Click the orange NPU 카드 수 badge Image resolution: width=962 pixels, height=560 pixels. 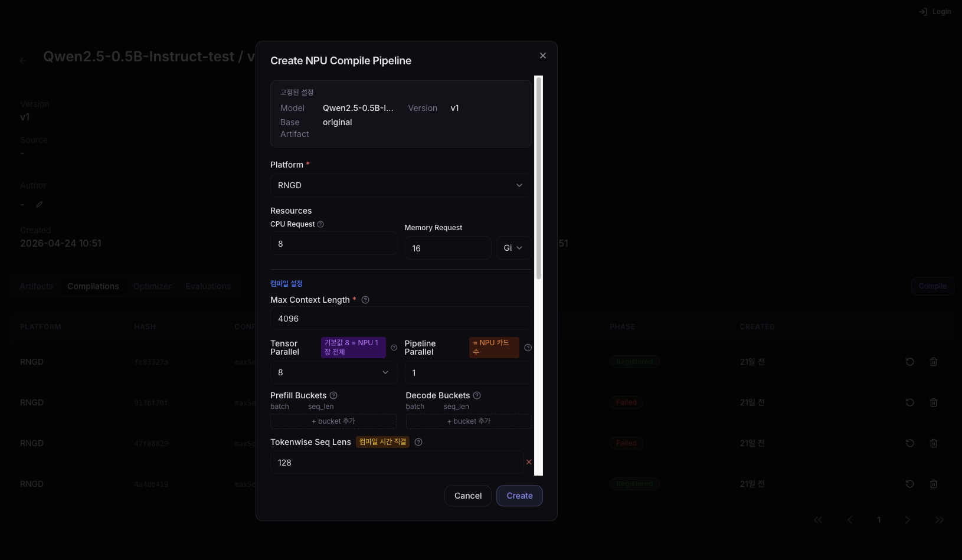[494, 348]
